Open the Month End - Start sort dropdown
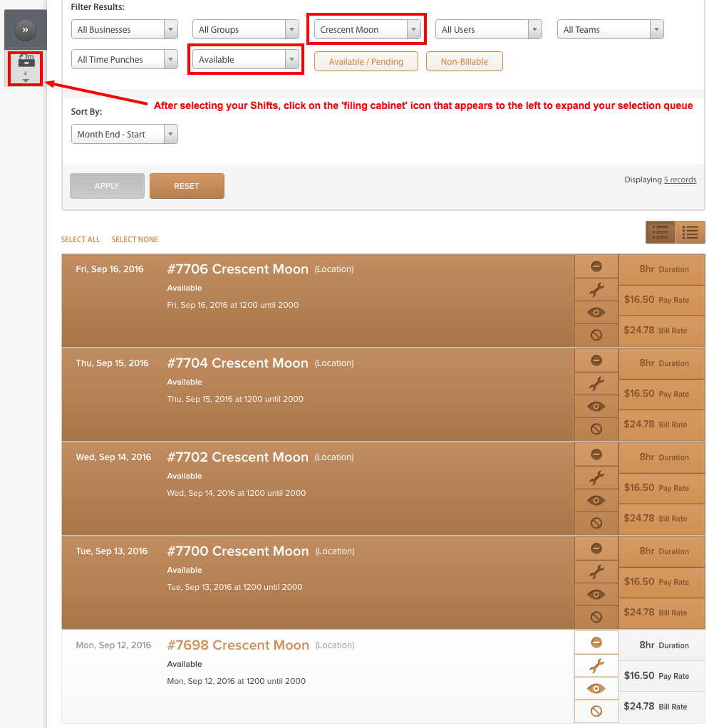This screenshot has height=728, width=709. pos(125,134)
